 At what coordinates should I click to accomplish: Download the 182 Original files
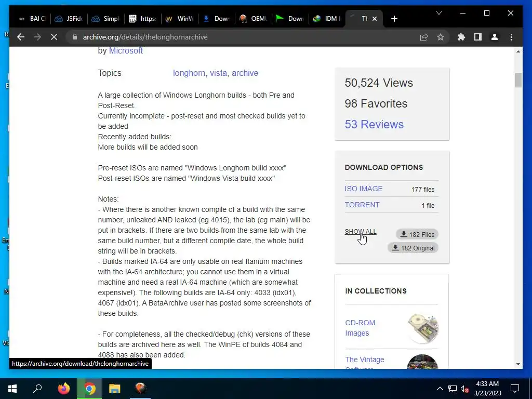tap(413, 248)
